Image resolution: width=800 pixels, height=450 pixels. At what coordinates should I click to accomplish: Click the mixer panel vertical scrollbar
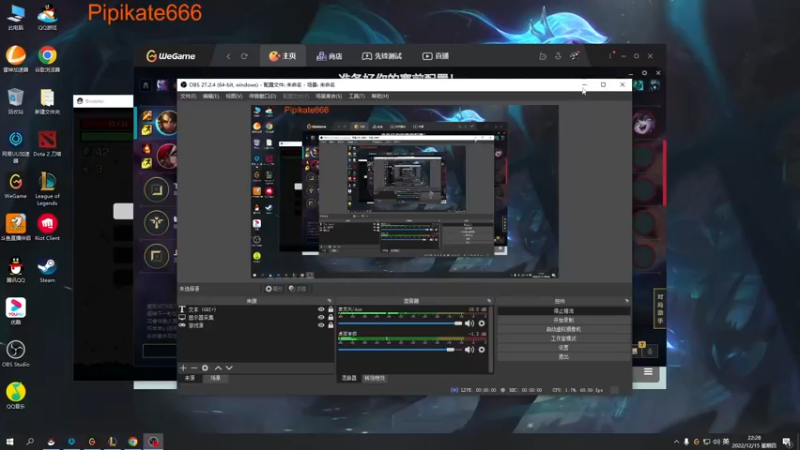(x=491, y=339)
